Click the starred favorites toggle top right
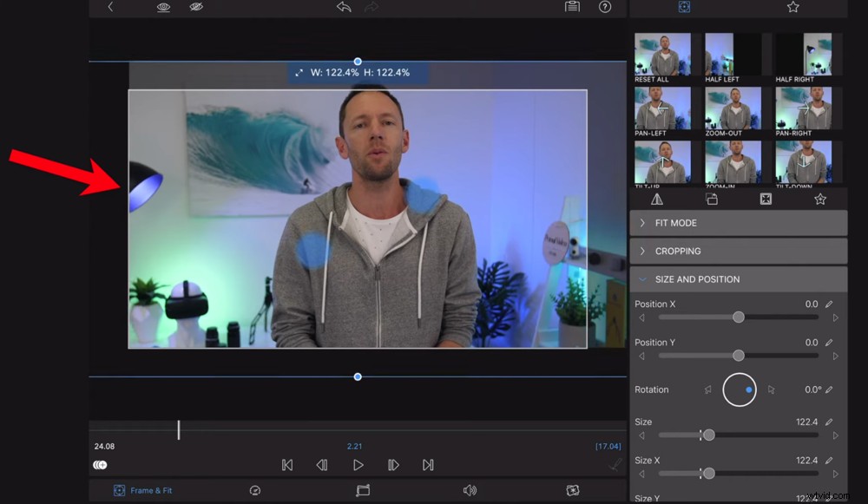868x504 pixels. (x=792, y=7)
